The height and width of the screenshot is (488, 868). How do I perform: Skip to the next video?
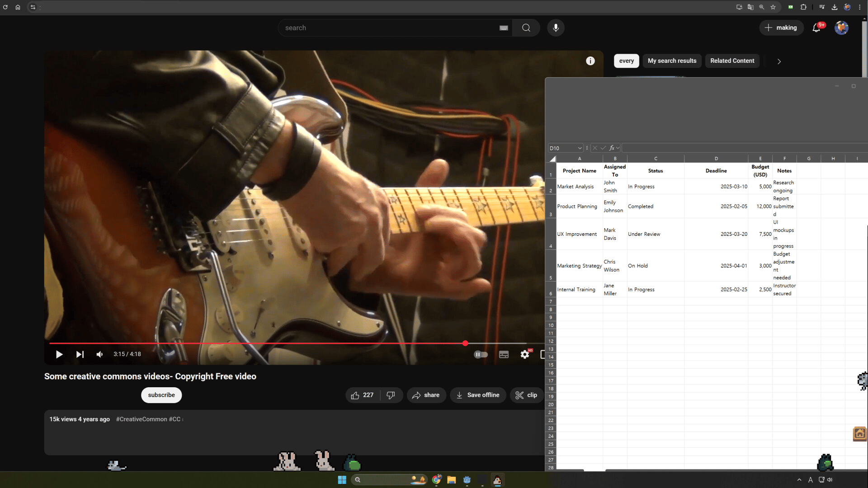pos(80,354)
